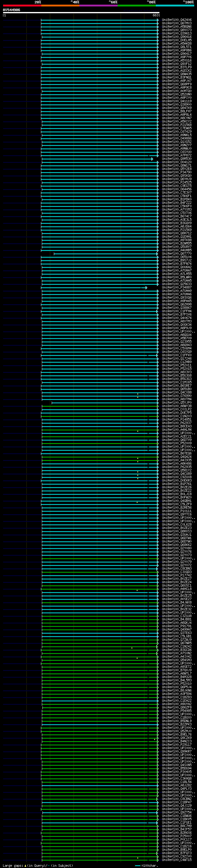Select label UniRef100_C1N242
Image resolution: width=197 pixels, height=868 pixels.
176,646
